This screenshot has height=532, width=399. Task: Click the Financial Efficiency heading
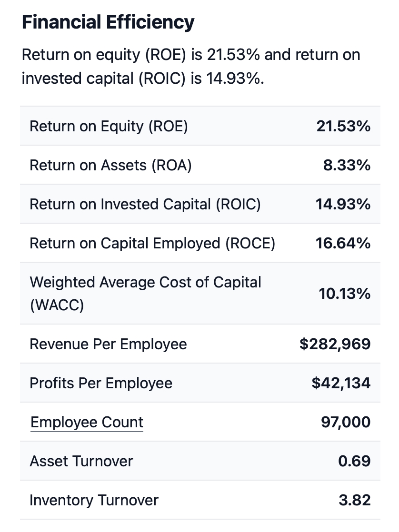pos(108,22)
